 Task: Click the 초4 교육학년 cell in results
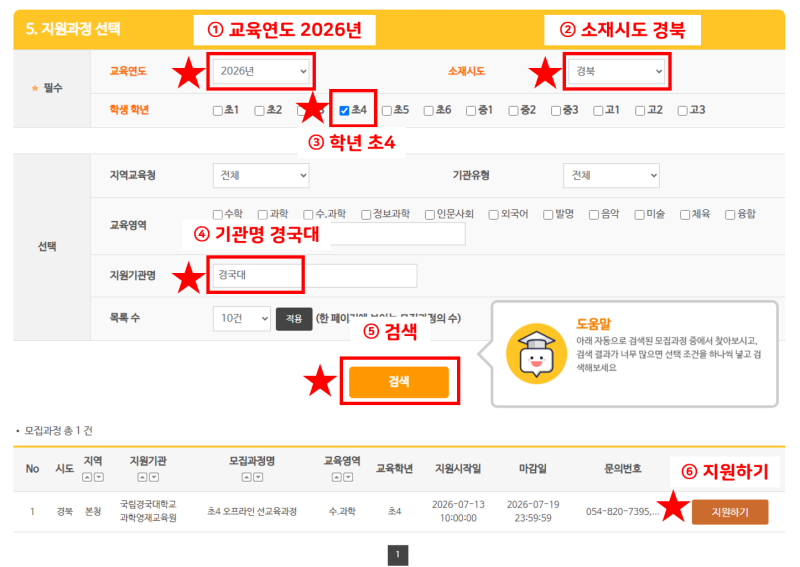point(395,511)
